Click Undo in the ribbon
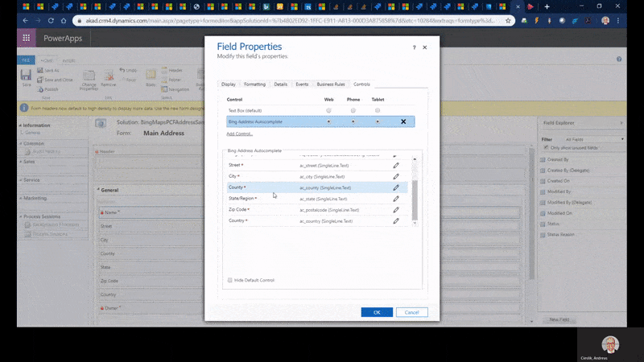 coord(128,70)
